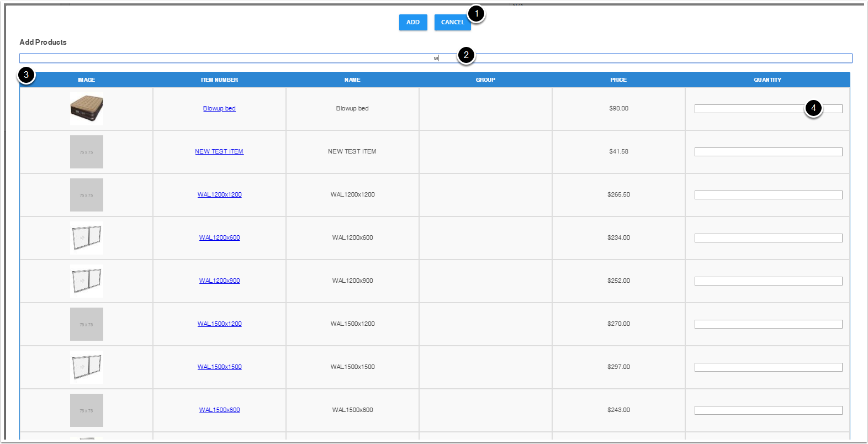The image size is (868, 444).
Task: Select the $90.00 price cell
Action: pyautogui.click(x=618, y=108)
